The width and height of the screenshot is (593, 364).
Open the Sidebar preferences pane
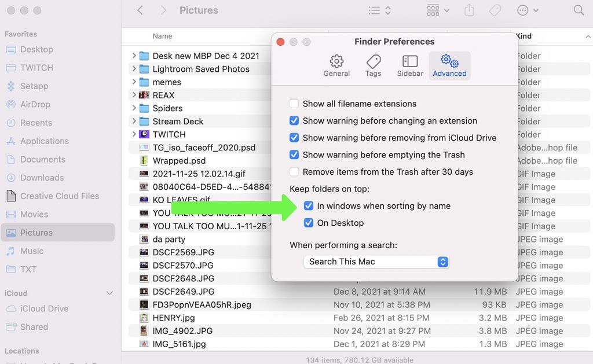410,65
